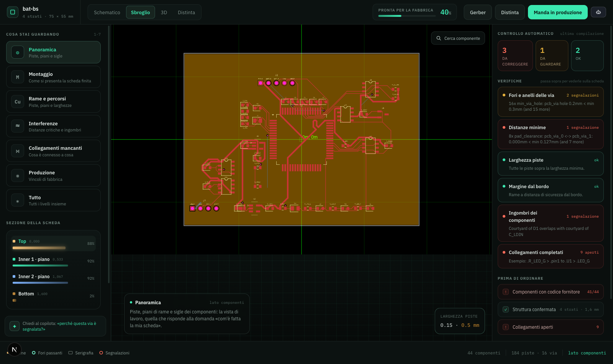Expand Ingombri dei componenti check
This screenshot has height=364, width=613.
pos(551,223)
